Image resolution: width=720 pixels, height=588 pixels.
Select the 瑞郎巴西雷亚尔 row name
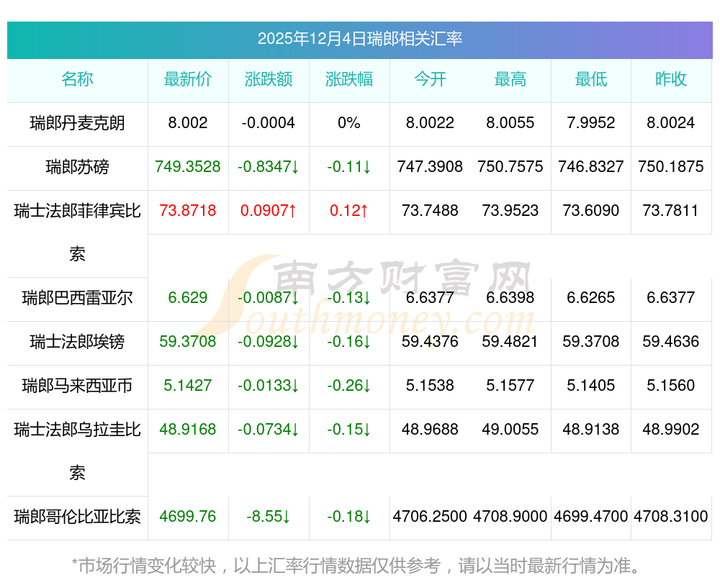[x=77, y=298]
